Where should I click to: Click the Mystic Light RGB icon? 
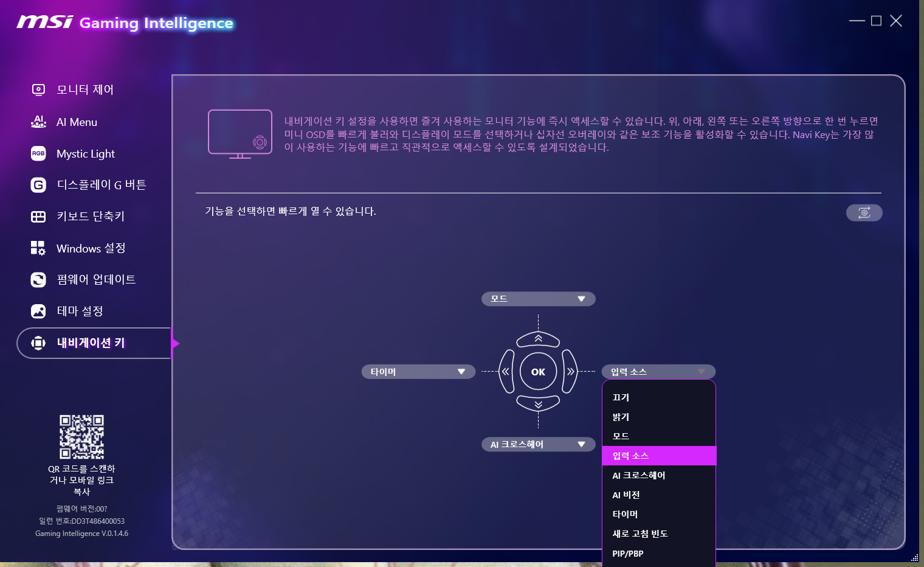38,153
